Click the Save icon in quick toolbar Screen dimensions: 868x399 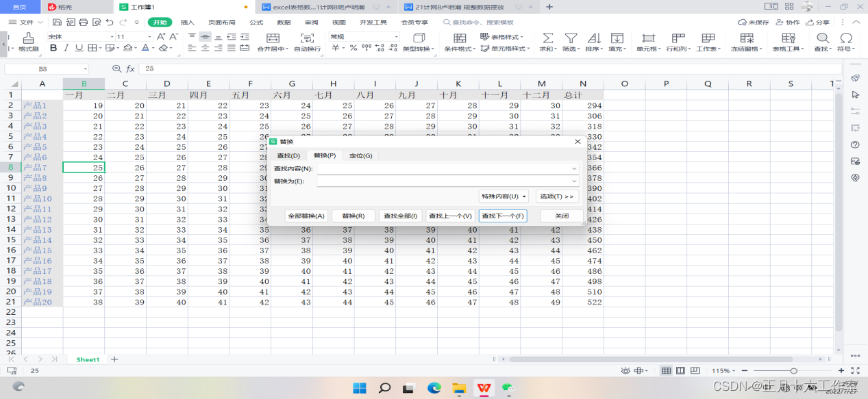click(57, 22)
